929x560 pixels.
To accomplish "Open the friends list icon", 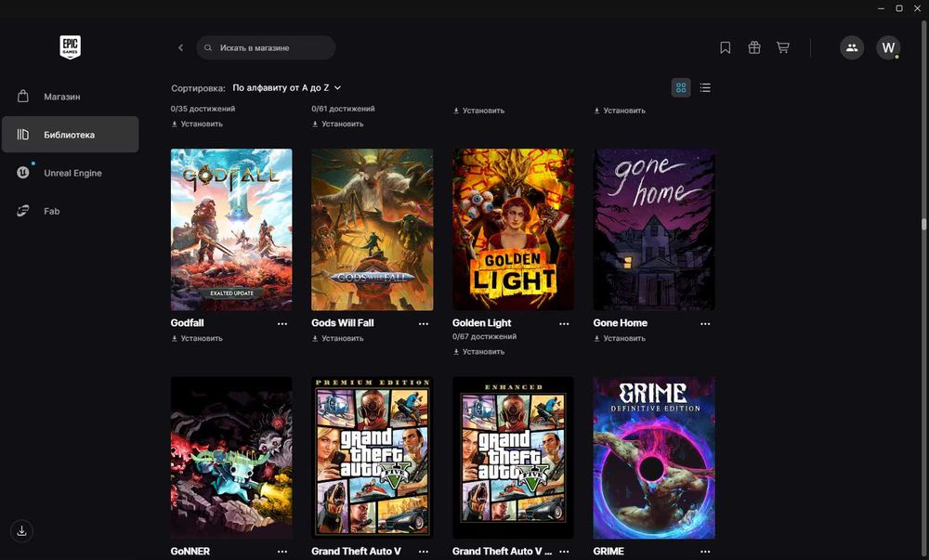I will tap(851, 48).
